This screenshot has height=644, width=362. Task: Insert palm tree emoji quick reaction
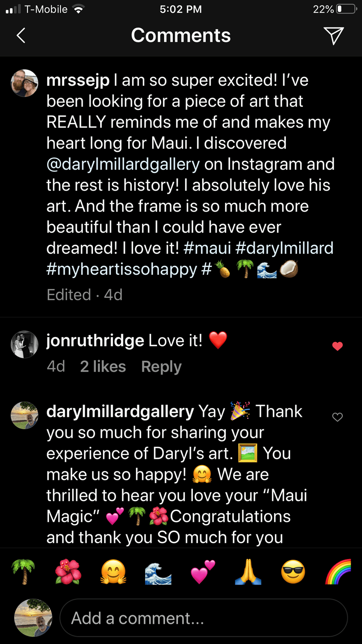(x=23, y=572)
